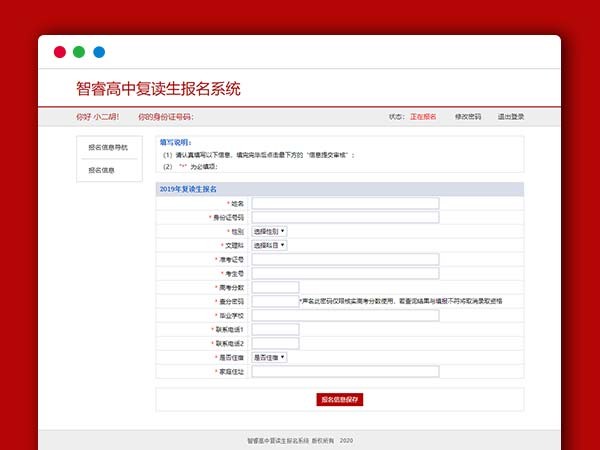
Task: Click the green window dot
Action: coord(79,52)
